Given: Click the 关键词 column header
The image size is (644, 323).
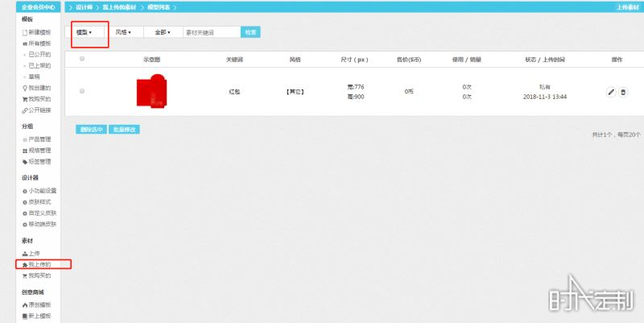Looking at the screenshot, I should 234,60.
